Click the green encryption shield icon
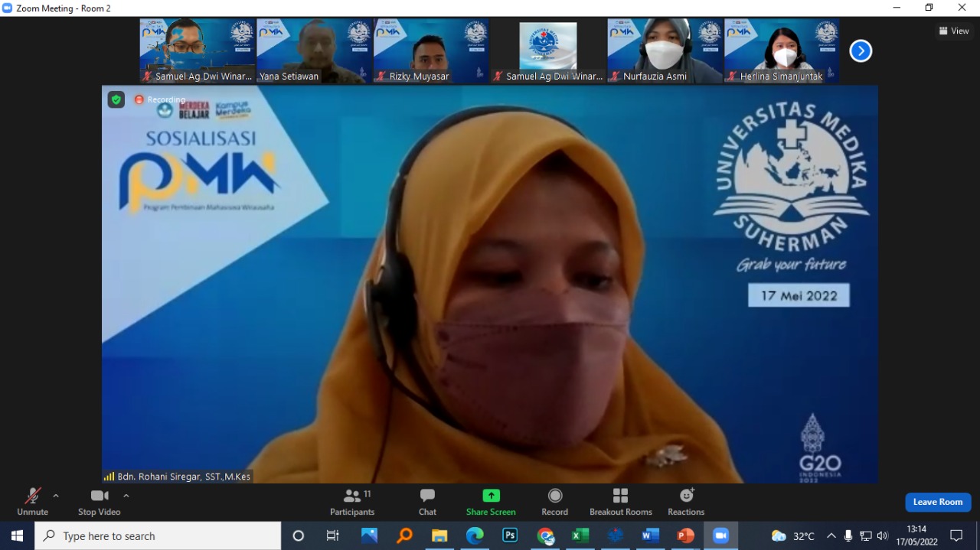Screen dimensions: 980x550 (116, 99)
